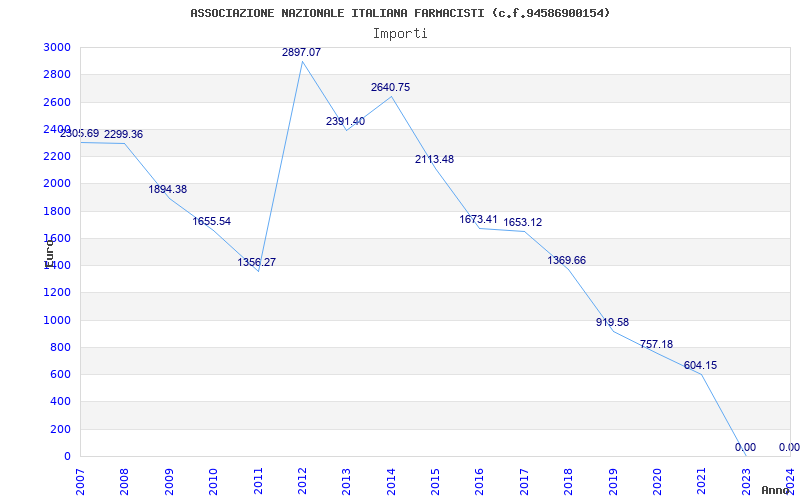
Task: Select the 2017 x-axis year label
Action: (524, 481)
